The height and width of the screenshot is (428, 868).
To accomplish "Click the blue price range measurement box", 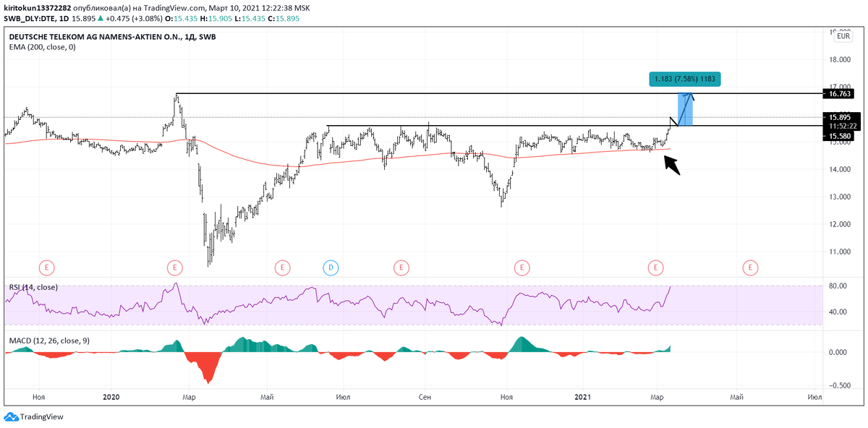I will pyautogui.click(x=685, y=110).
